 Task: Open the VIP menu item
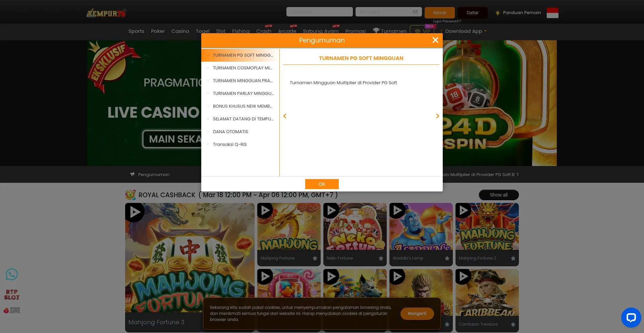pos(423,31)
